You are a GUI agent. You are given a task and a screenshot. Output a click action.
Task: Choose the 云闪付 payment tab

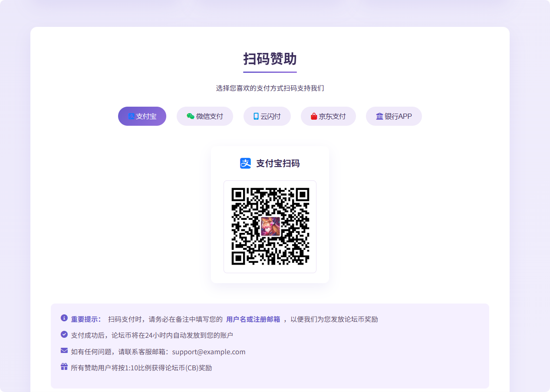pos(267,116)
